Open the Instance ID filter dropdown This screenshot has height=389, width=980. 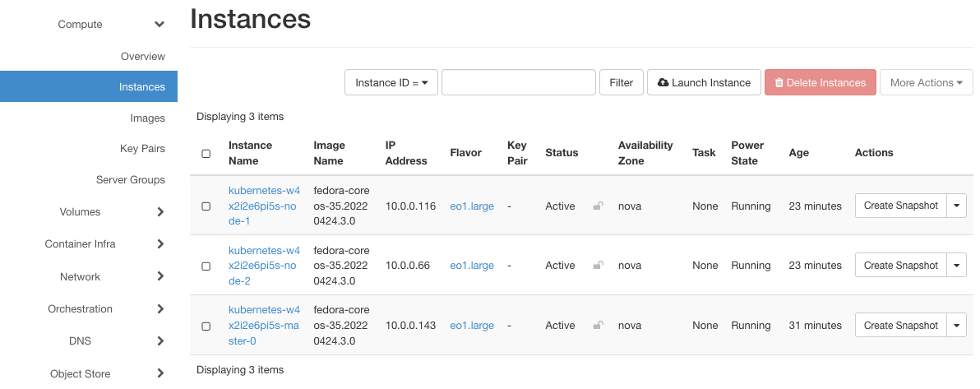pyautogui.click(x=391, y=83)
